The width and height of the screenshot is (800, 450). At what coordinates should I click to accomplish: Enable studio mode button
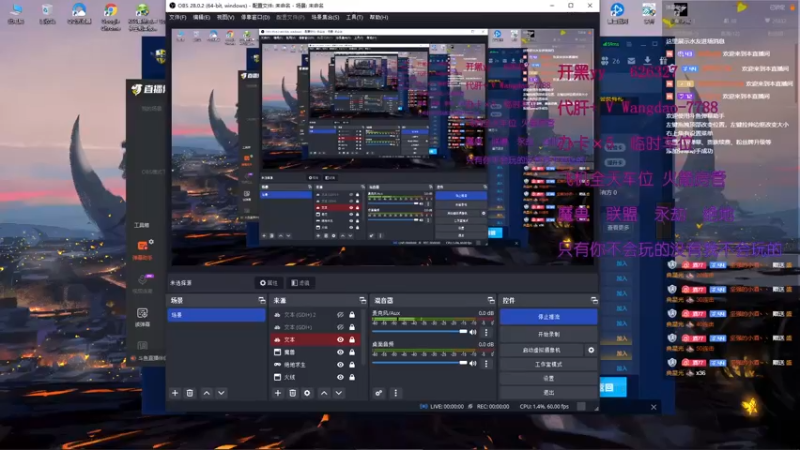[548, 364]
